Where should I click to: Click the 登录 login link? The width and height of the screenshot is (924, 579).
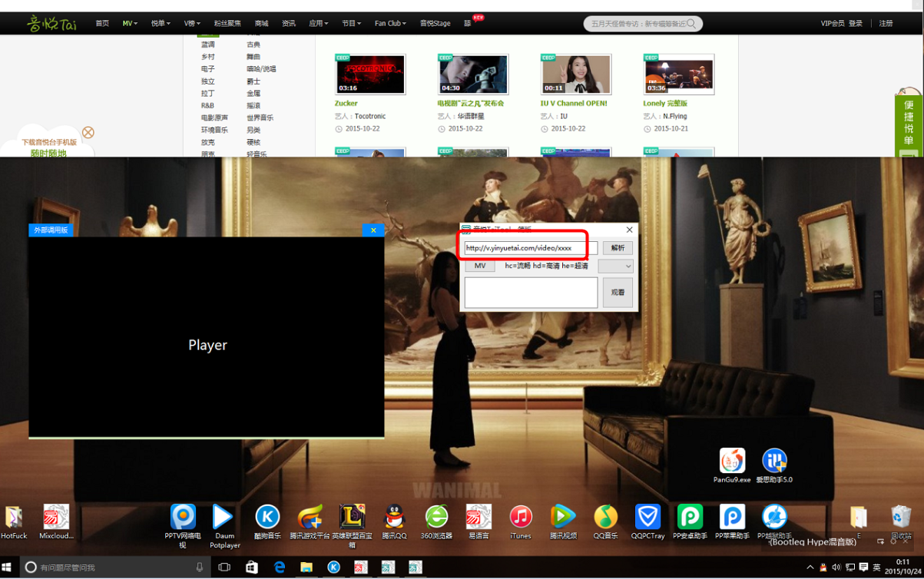tap(856, 24)
